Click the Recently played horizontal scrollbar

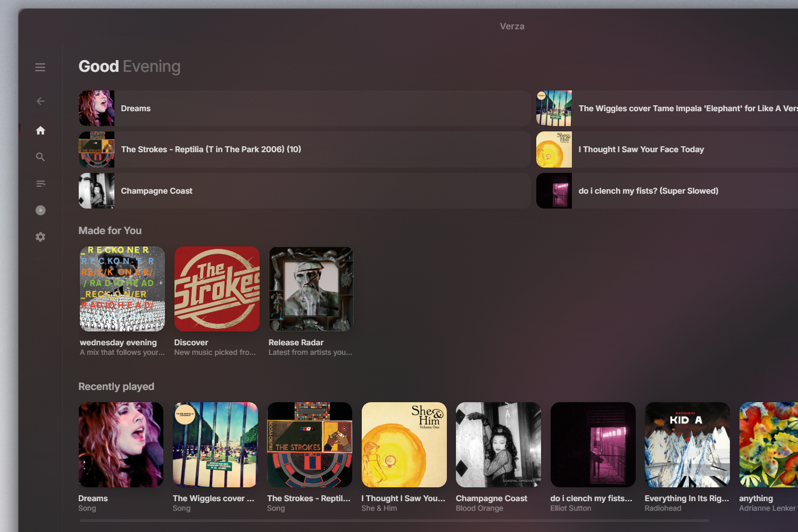point(394,521)
